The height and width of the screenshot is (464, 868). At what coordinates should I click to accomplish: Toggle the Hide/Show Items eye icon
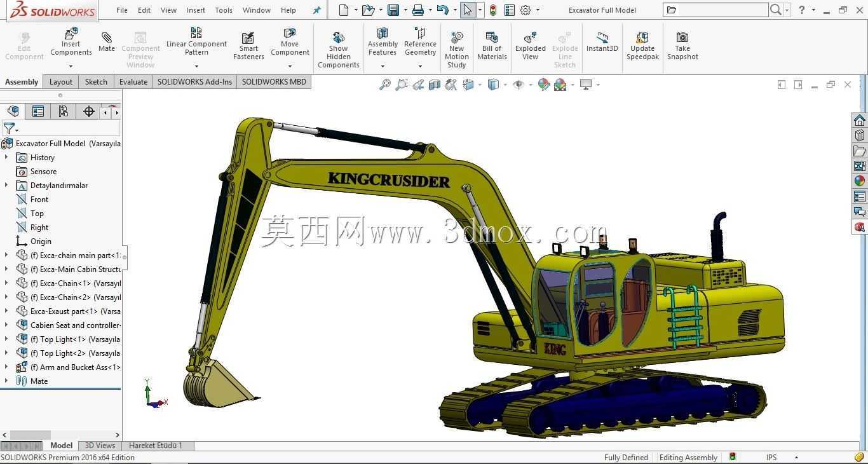pyautogui.click(x=519, y=85)
